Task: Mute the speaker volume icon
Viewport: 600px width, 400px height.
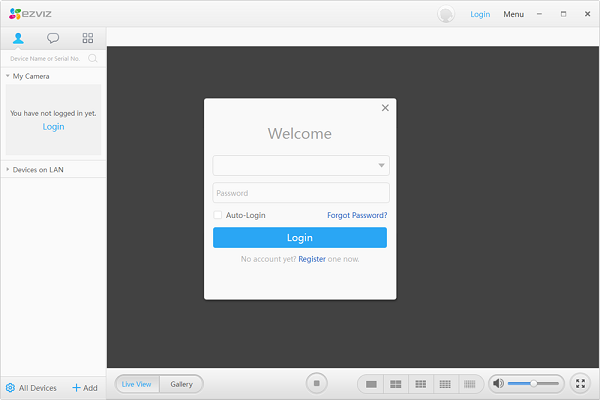Action: point(497,383)
